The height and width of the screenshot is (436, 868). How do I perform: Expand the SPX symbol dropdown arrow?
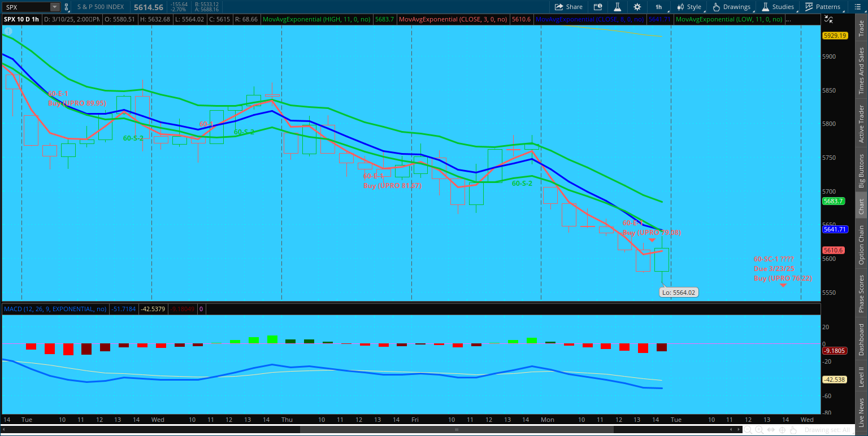[54, 7]
